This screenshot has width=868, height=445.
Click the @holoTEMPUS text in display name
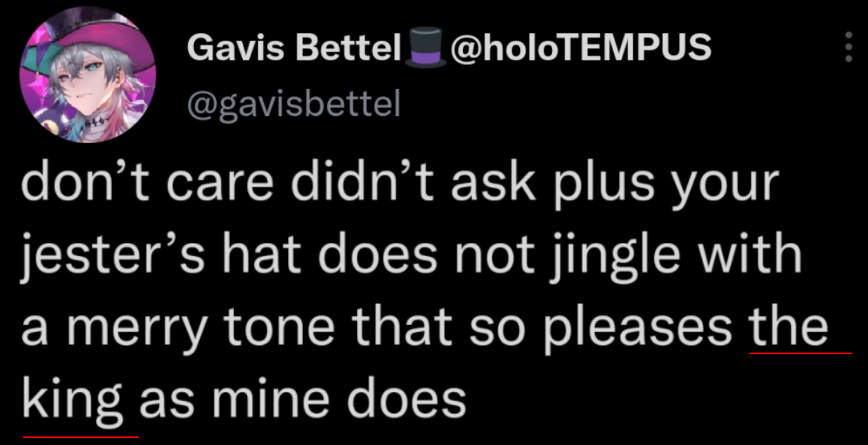coord(581,47)
